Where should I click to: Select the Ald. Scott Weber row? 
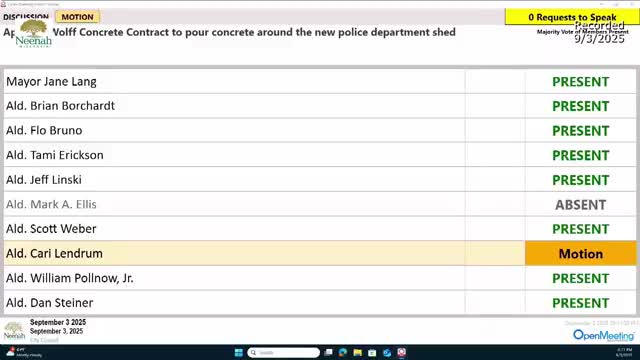[320, 229]
